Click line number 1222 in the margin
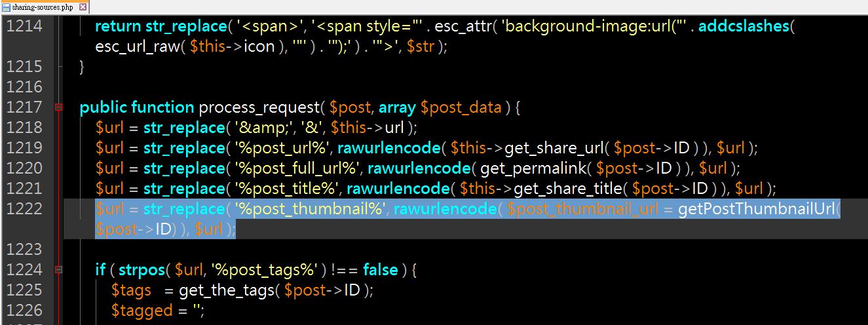The width and height of the screenshot is (868, 325). [x=24, y=208]
